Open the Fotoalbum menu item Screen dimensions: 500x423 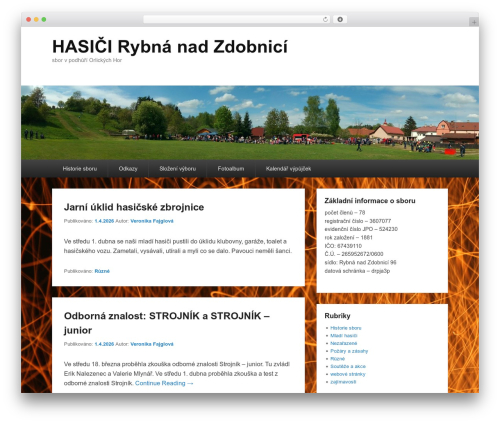(x=231, y=169)
